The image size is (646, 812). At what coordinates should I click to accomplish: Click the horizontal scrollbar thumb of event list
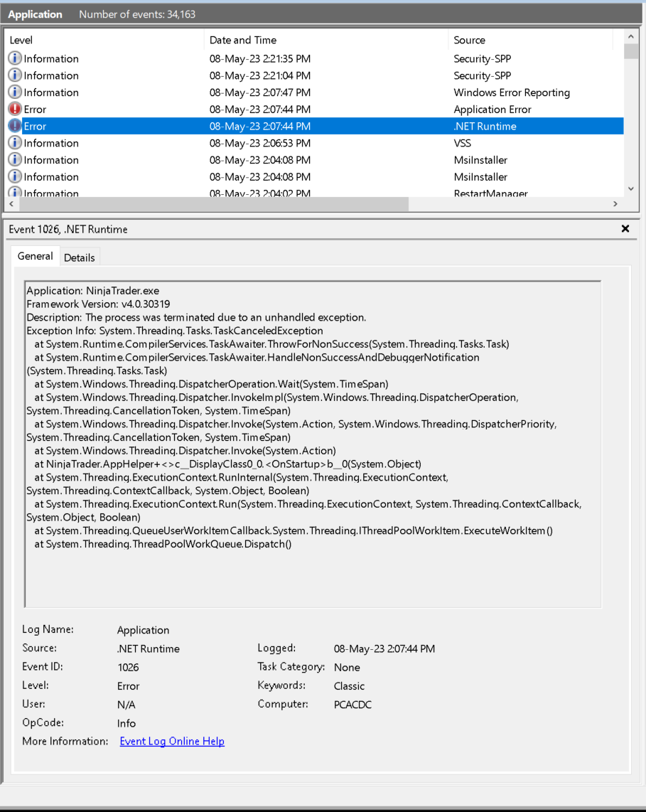[x=214, y=204]
